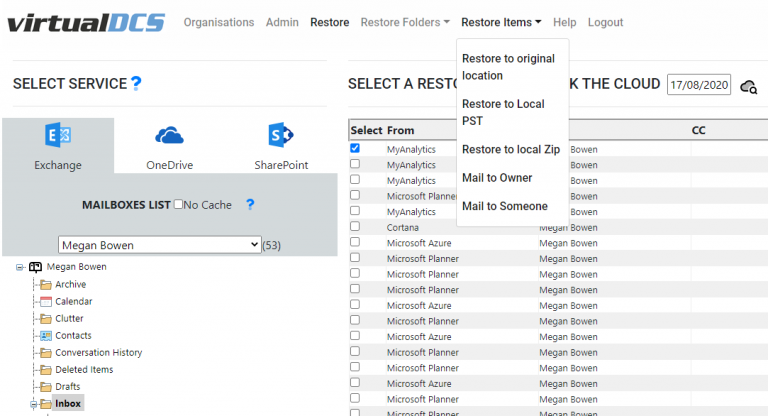Image resolution: width=768 pixels, height=416 pixels.
Task: Click the CC column header
Action: (x=698, y=130)
